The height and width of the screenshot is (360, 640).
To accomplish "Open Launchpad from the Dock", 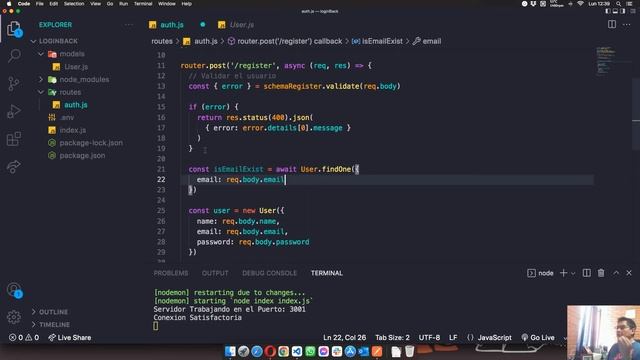I will pyautogui.click(x=243, y=351).
